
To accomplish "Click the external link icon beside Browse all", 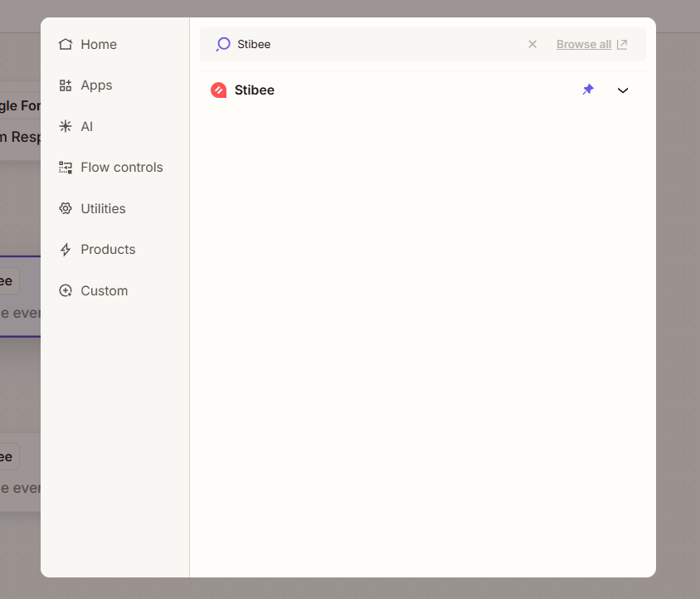I will (622, 44).
